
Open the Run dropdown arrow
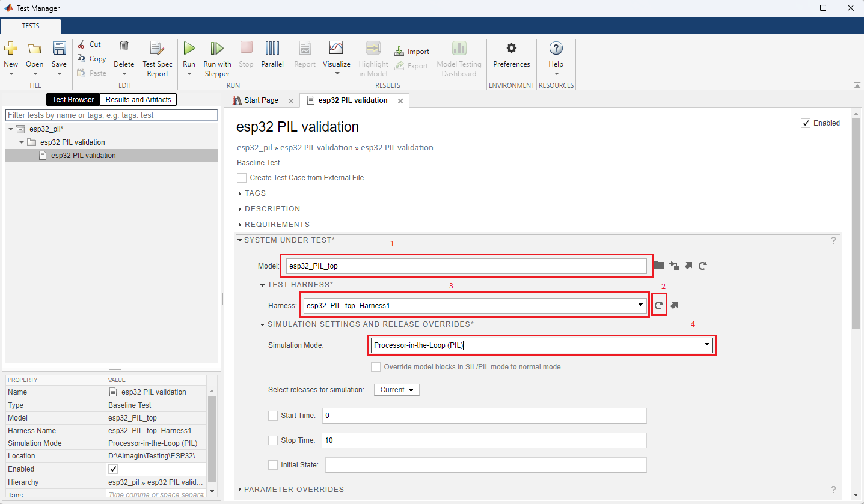coord(189,74)
